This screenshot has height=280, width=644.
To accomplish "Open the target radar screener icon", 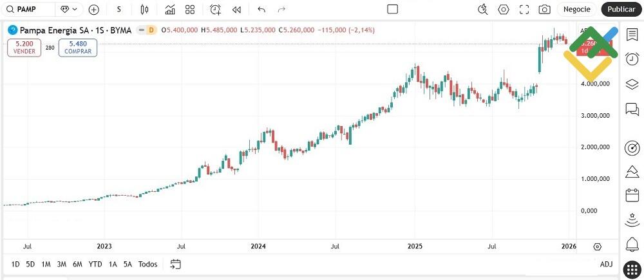I will pyautogui.click(x=632, y=147).
